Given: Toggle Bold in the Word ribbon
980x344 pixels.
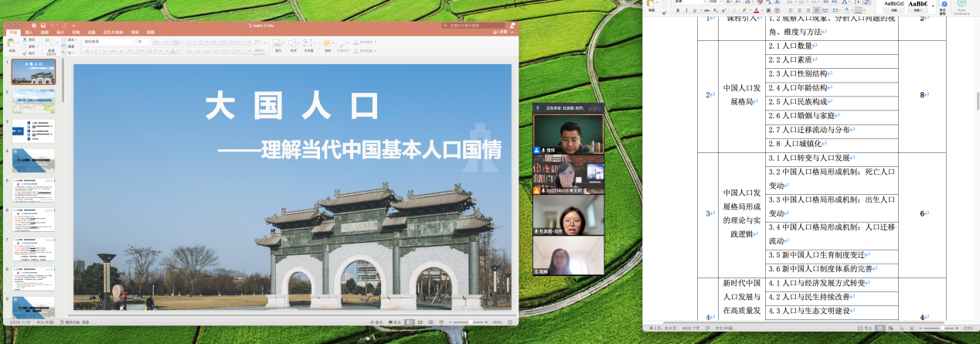Looking at the screenshot, I should pyautogui.click(x=678, y=11).
